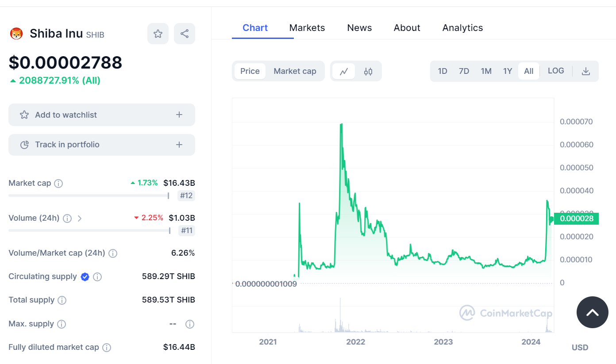The height and width of the screenshot is (364, 616).
Task: Click scroll-to-top arrow button
Action: coord(592,312)
